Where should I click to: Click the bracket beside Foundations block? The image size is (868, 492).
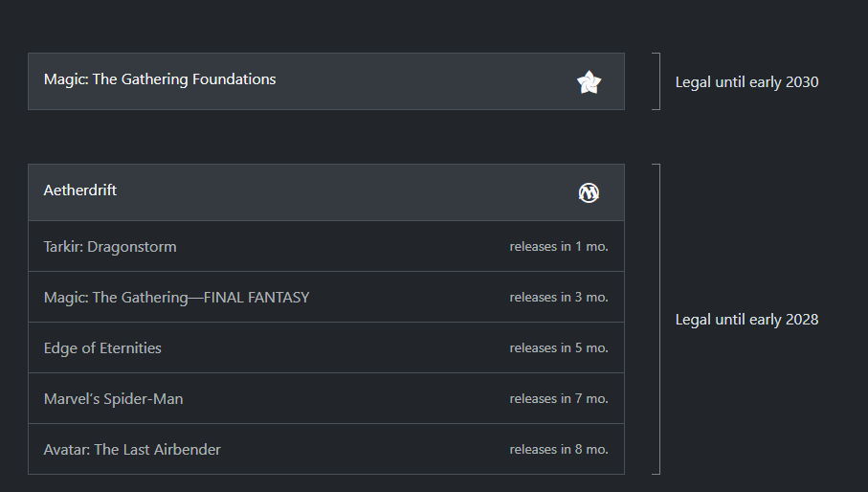(656, 81)
